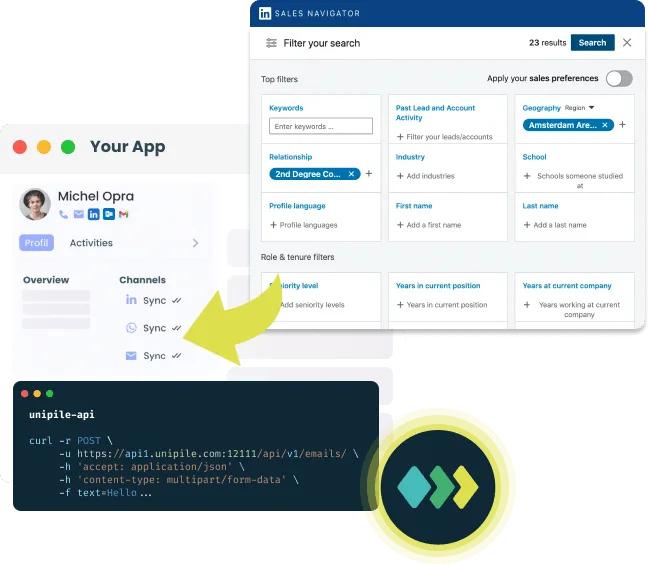The height and width of the screenshot is (564, 649).
Task: Click the unipile-api terminal title
Action: pyautogui.click(x=62, y=415)
